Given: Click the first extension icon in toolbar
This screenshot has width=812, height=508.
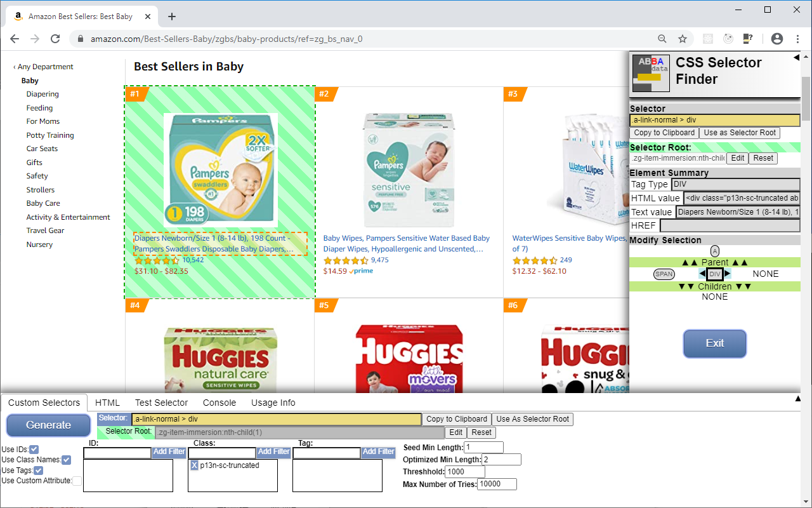Looking at the screenshot, I should pyautogui.click(x=708, y=39).
